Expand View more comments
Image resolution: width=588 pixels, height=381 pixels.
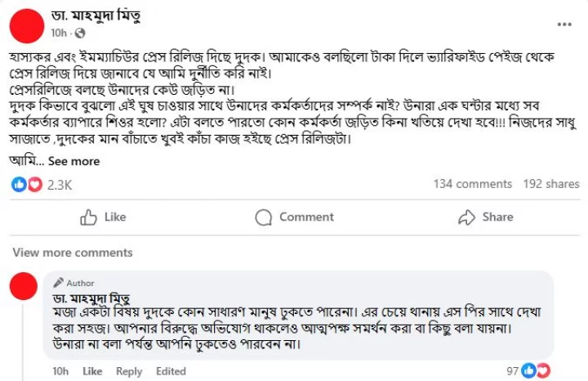pos(73,253)
